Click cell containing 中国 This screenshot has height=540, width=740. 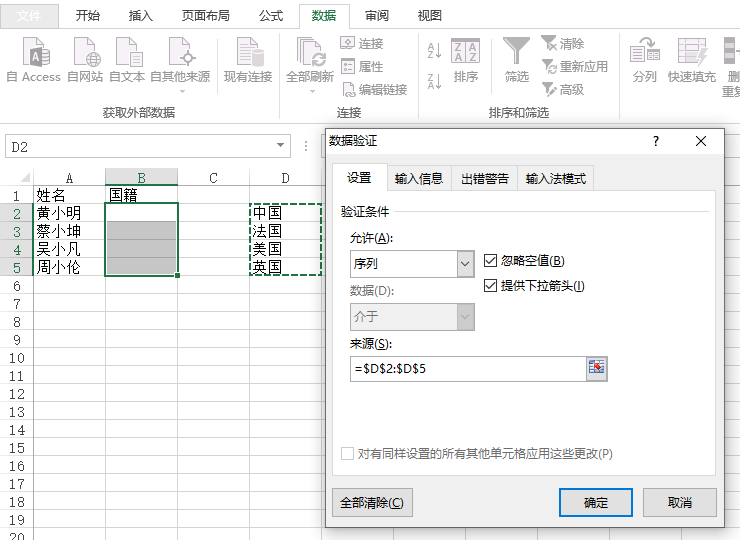tap(285, 213)
